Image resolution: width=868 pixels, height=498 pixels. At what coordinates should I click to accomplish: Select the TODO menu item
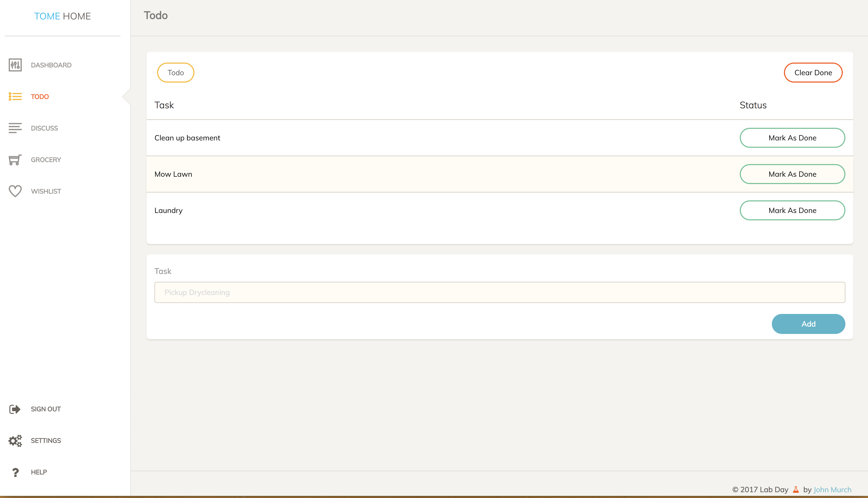point(40,96)
